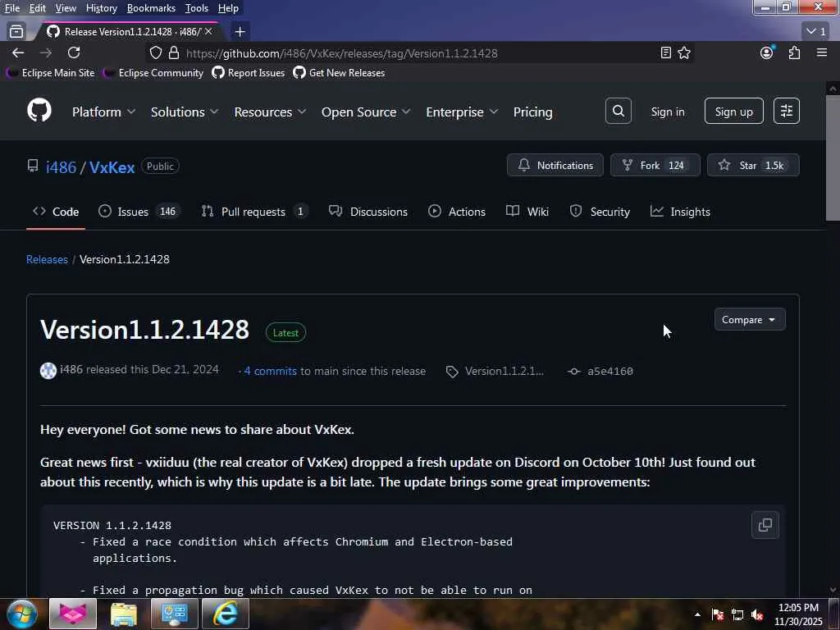Switch to the Insights tab
840x630 pixels.
tap(680, 212)
